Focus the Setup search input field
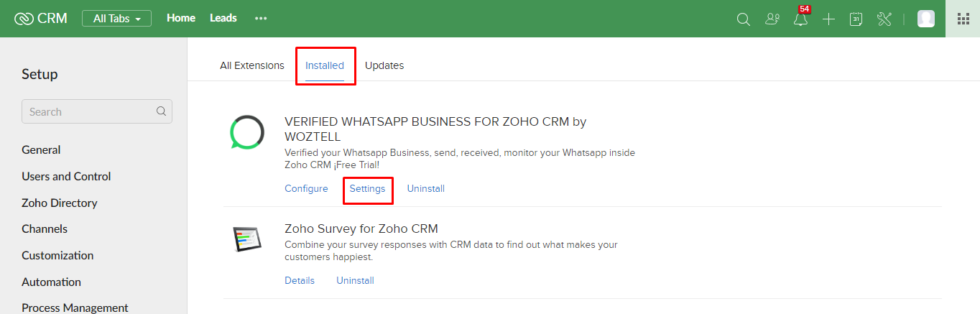Viewport: 980px width, 314px height. click(97, 111)
